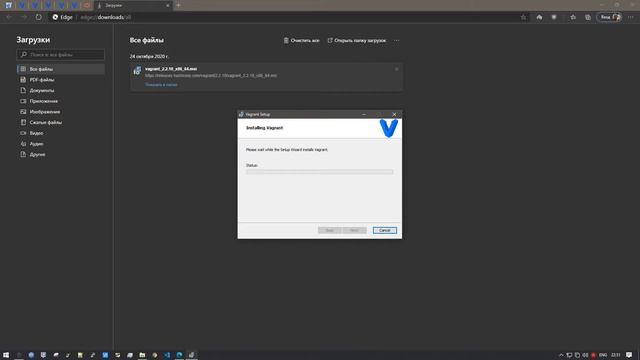Click the vagrant installer file icon
Screen dimensions: 640x360
click(x=137, y=71)
